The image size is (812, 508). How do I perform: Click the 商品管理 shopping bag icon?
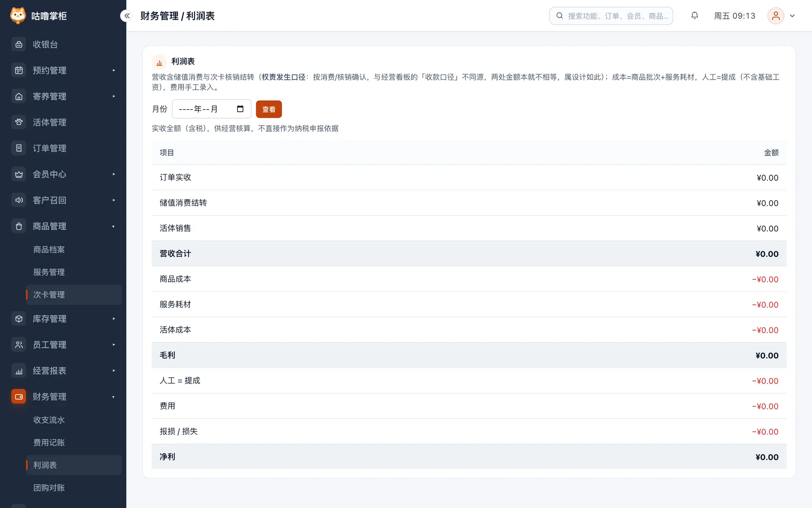tap(19, 226)
